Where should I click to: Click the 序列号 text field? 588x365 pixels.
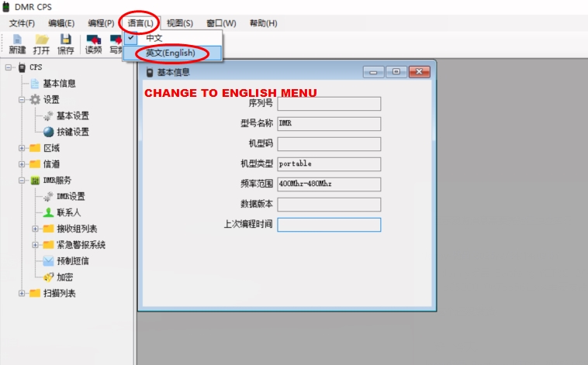pyautogui.click(x=329, y=104)
